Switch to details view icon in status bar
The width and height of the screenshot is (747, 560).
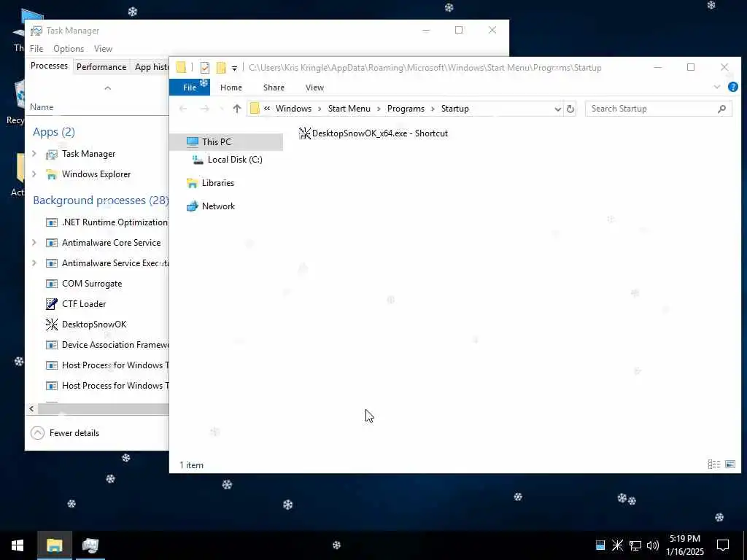(713, 464)
